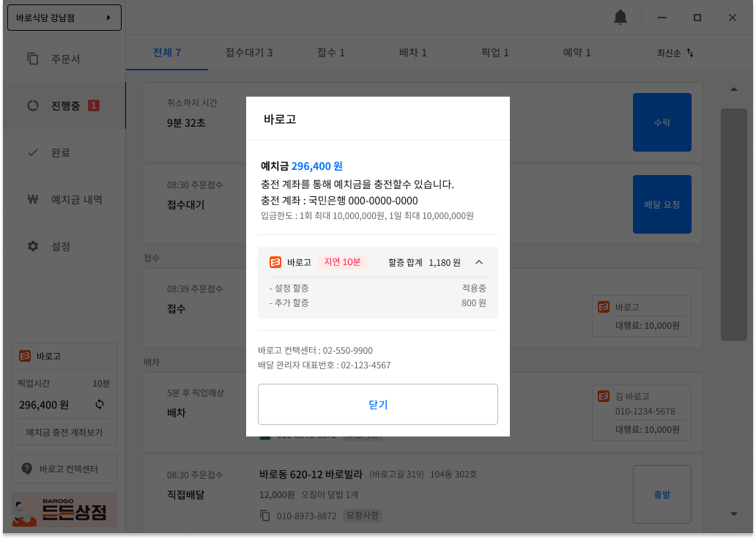Click the Barogo logo in the dialog surcharge row
Image resolution: width=756 pixels, height=539 pixels.
point(275,262)
